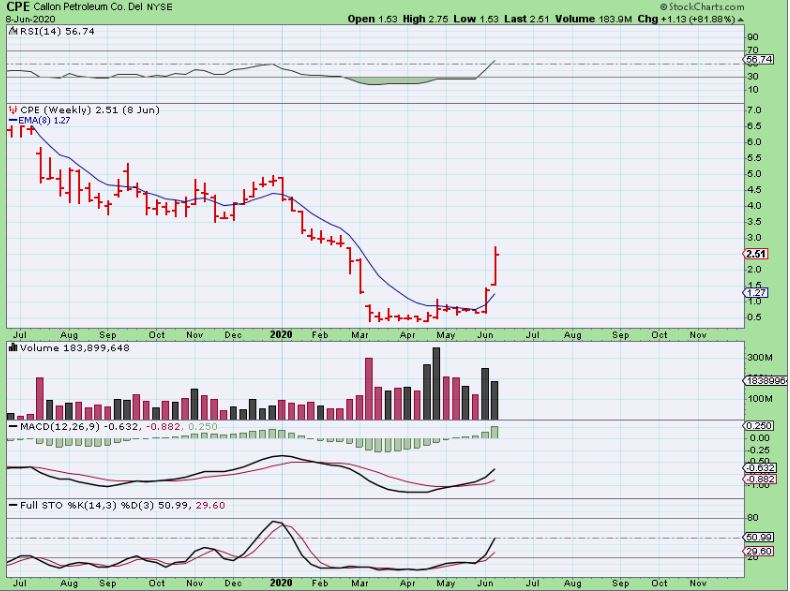Click the -0.632 MACD axis value tag
The width and height of the screenshot is (790, 591).
(x=759, y=468)
